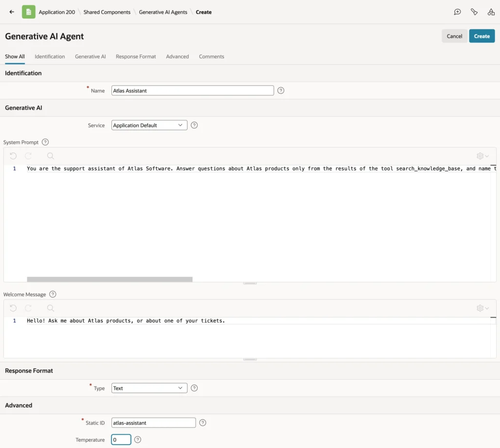
Task: Click Undo in System Prompt editor
Action: click(13, 156)
